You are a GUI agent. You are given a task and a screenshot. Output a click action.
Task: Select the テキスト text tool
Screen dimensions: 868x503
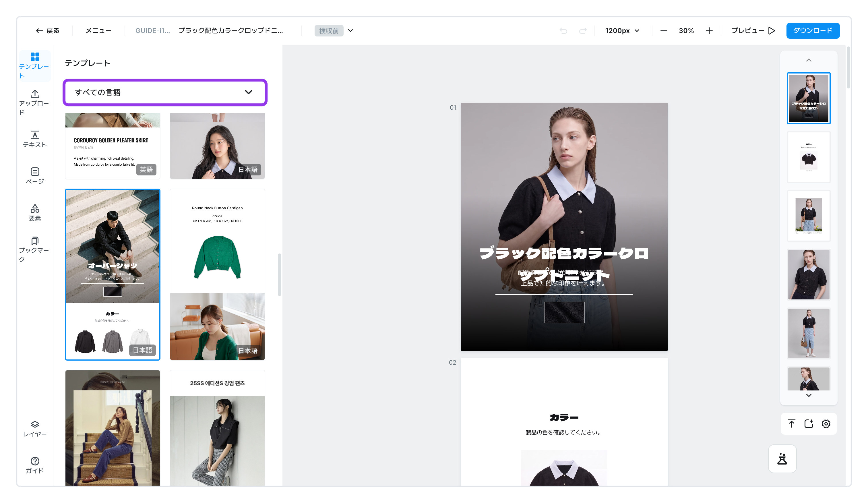(x=34, y=139)
